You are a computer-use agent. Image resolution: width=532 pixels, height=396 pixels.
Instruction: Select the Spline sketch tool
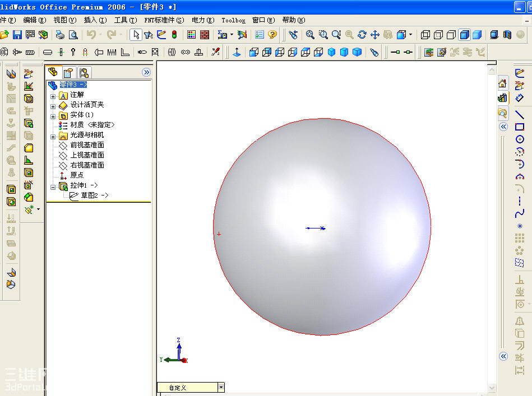click(x=520, y=213)
